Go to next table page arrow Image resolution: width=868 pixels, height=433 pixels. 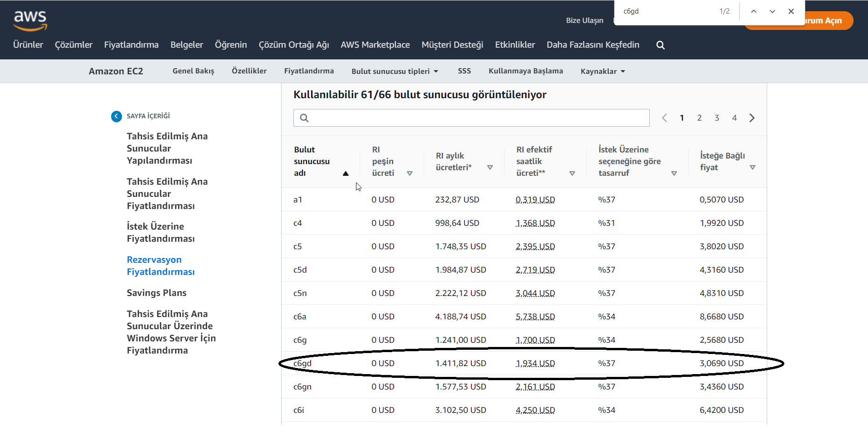click(x=752, y=118)
